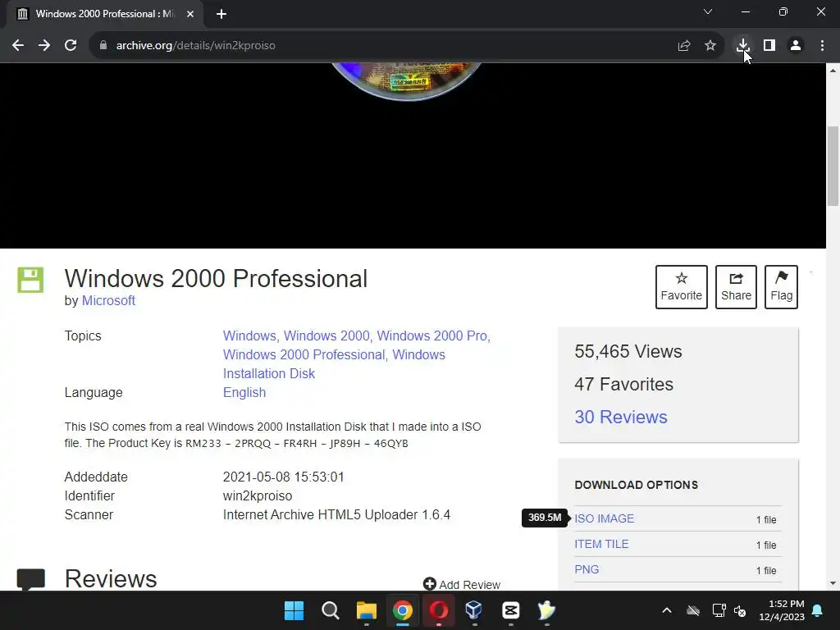Open Chrome side panel
This screenshot has height=630, width=840.
(x=769, y=46)
